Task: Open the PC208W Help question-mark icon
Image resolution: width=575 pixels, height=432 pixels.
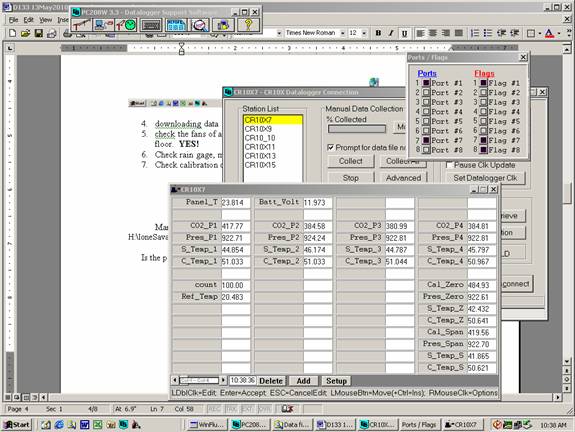Action: 248,25
